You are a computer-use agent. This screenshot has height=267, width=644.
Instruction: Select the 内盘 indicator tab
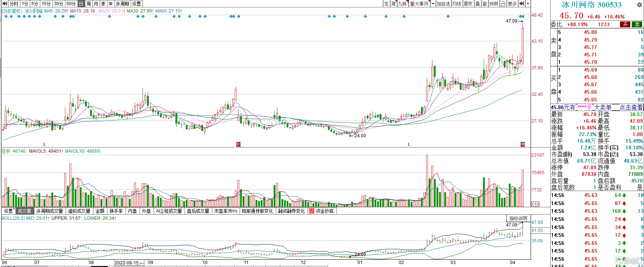(x=133, y=211)
